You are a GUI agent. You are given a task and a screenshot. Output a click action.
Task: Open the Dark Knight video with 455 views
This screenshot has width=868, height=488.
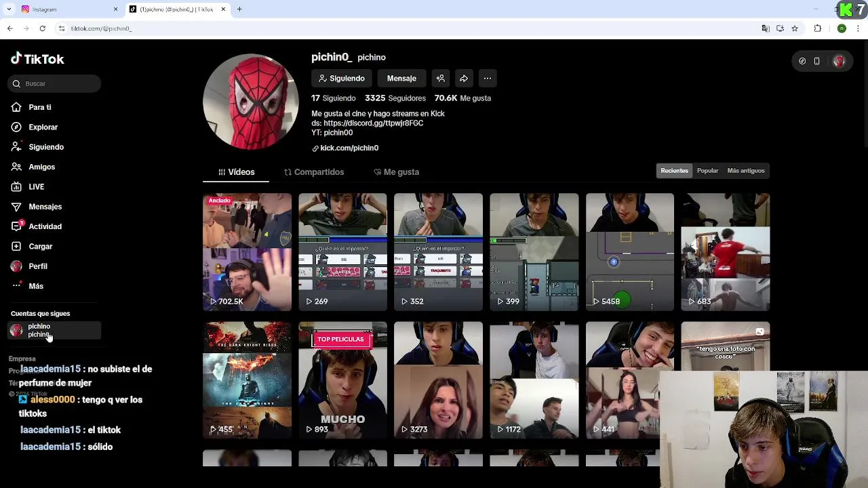pos(248,380)
